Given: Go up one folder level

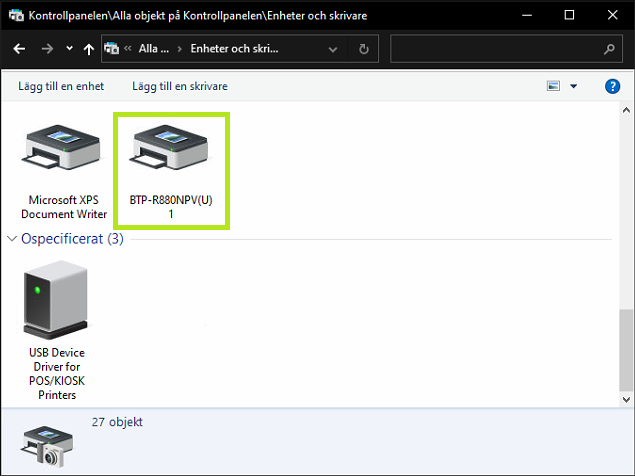Looking at the screenshot, I should coord(89,48).
